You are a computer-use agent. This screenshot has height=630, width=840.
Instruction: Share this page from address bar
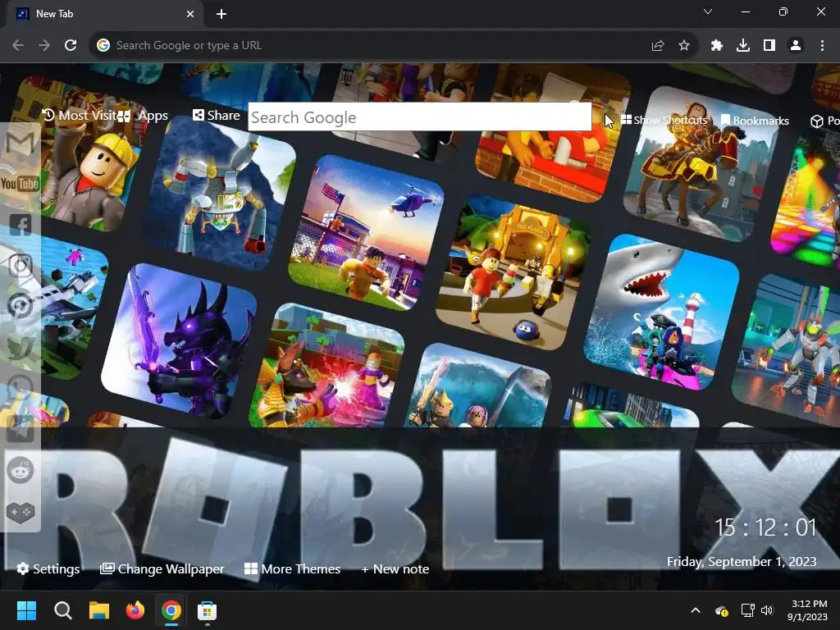(658, 46)
